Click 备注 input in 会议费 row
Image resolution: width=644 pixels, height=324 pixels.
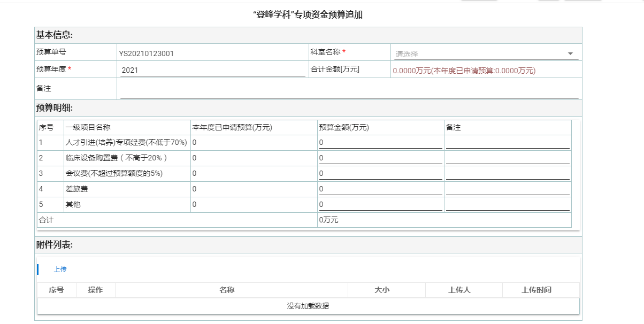point(507,174)
